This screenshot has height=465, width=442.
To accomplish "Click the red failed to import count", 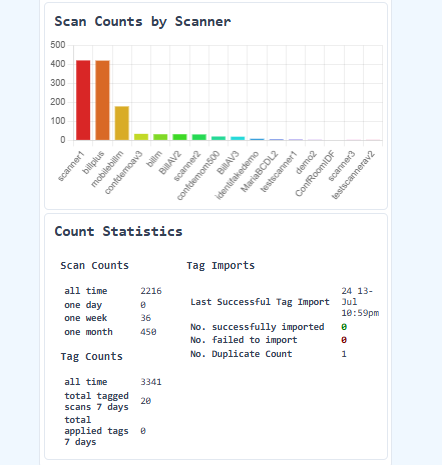I will pos(344,340).
